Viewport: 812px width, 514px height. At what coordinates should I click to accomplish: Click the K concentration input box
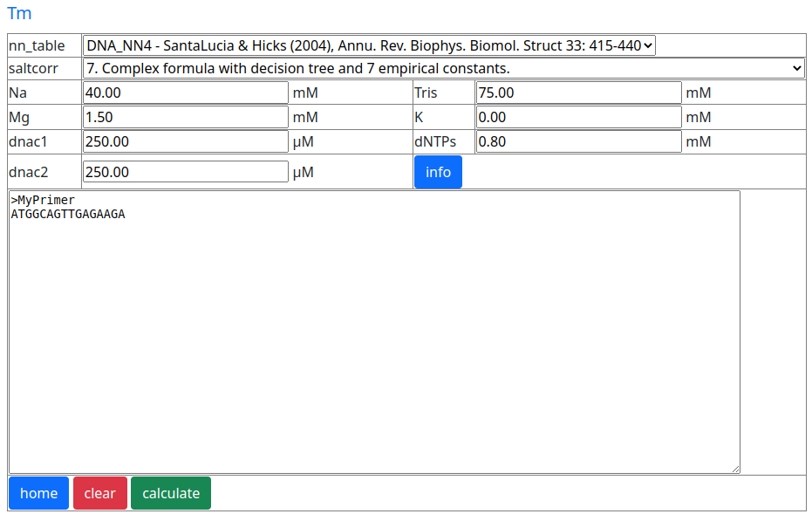577,117
